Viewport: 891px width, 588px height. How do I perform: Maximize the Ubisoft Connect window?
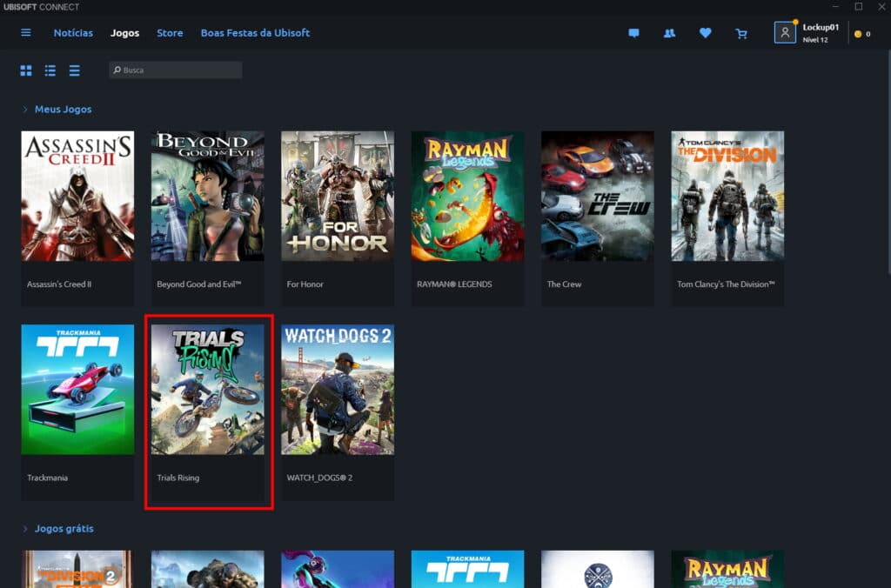coord(859,7)
